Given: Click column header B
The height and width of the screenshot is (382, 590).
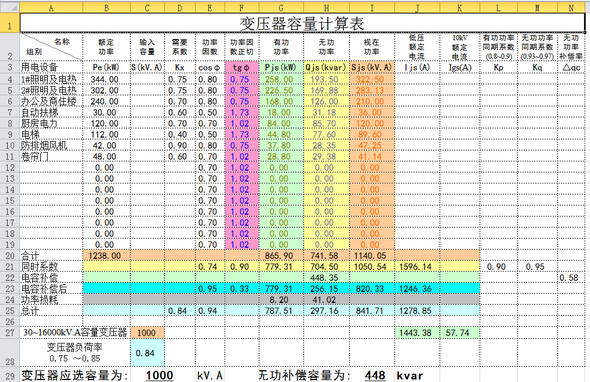Looking at the screenshot, I should (106, 8).
